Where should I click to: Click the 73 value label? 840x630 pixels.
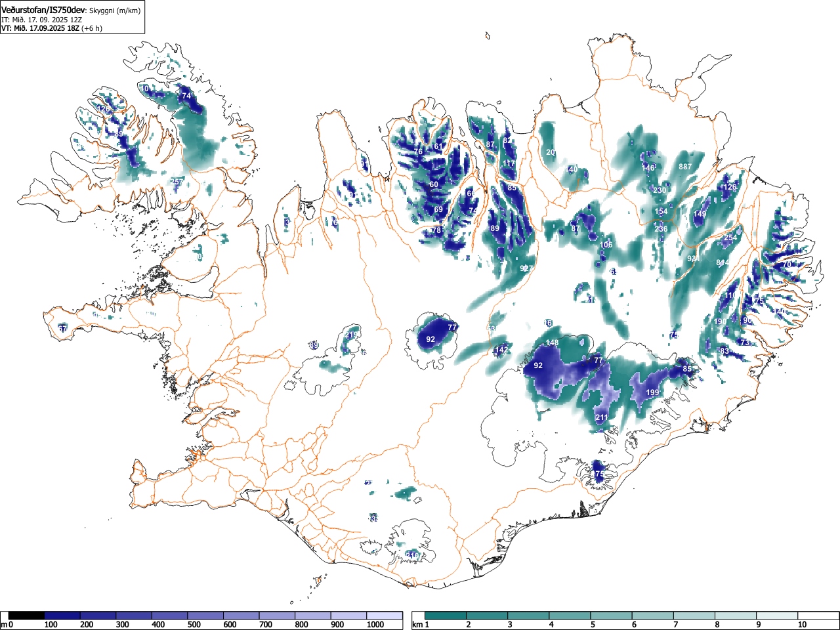click(x=744, y=343)
